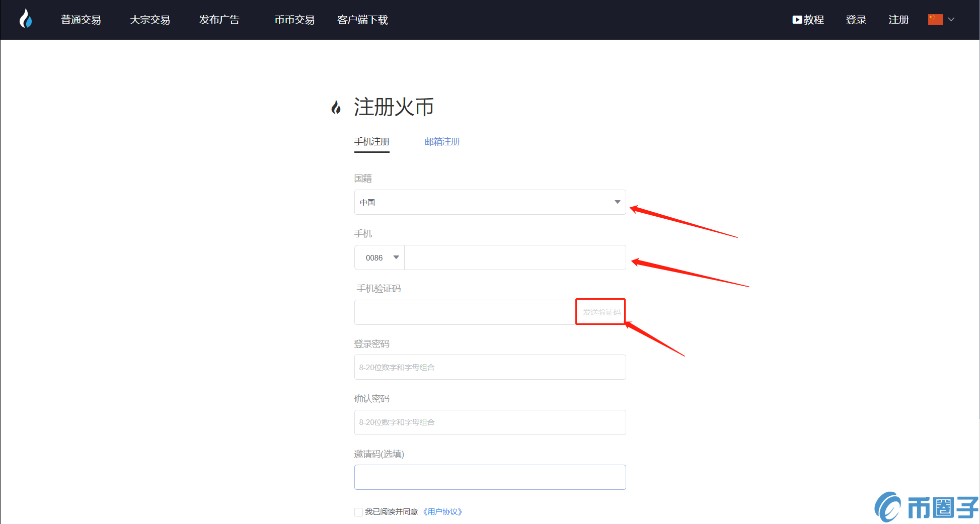The width and height of the screenshot is (980, 524).
Task: Click the flame icon beside 注册火币 heading
Action: pos(336,107)
